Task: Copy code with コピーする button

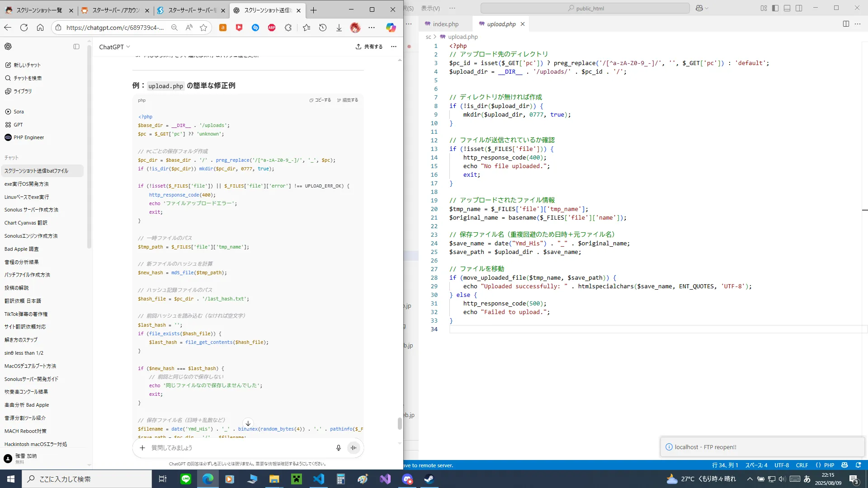Action: click(320, 100)
